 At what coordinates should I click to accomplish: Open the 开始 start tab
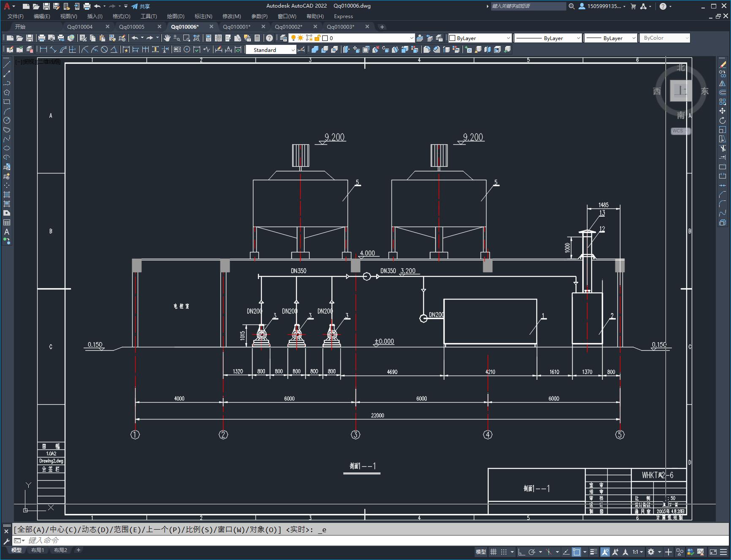pos(20,27)
